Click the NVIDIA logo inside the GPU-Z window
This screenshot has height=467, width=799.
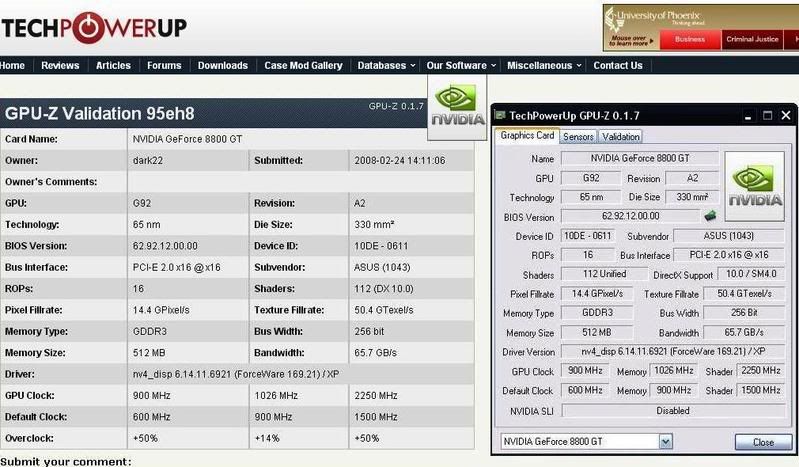pyautogui.click(x=755, y=185)
